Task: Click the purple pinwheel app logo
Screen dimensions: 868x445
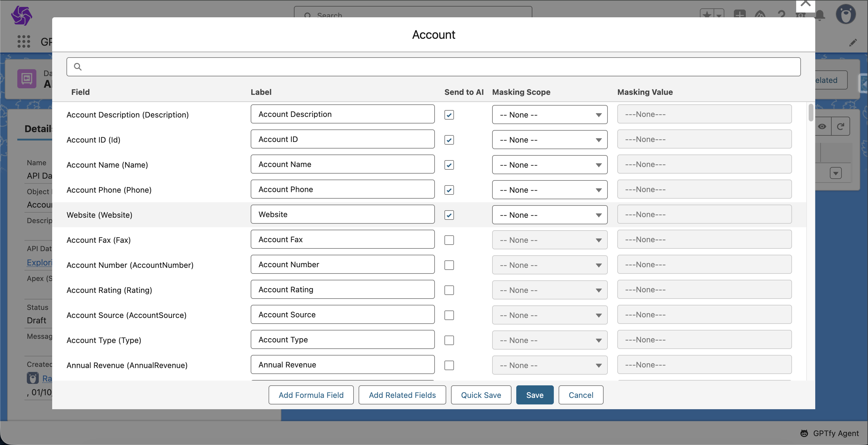Action: [x=21, y=16]
